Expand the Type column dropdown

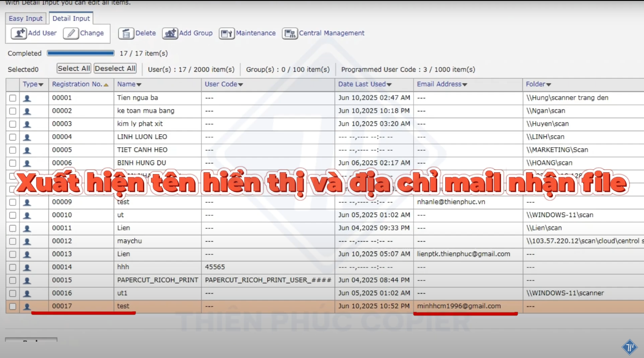41,85
